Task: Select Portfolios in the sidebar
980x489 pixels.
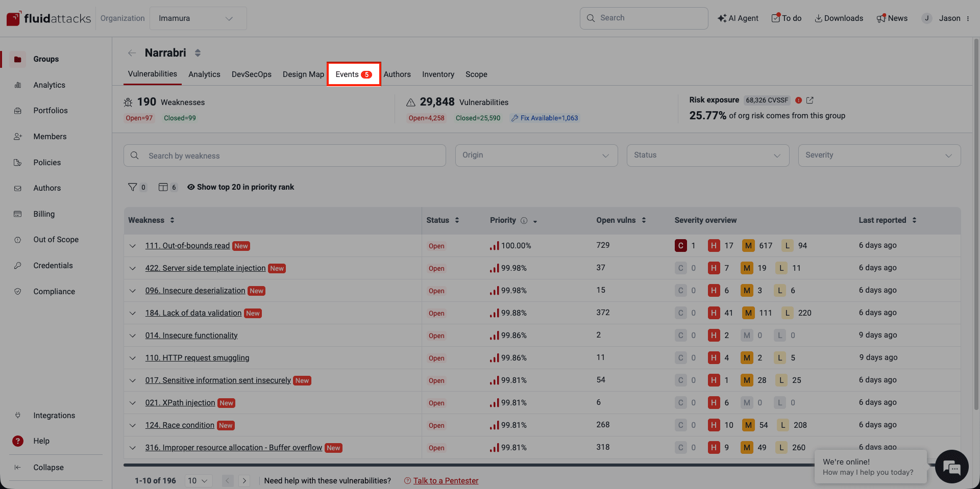Action: [51, 110]
